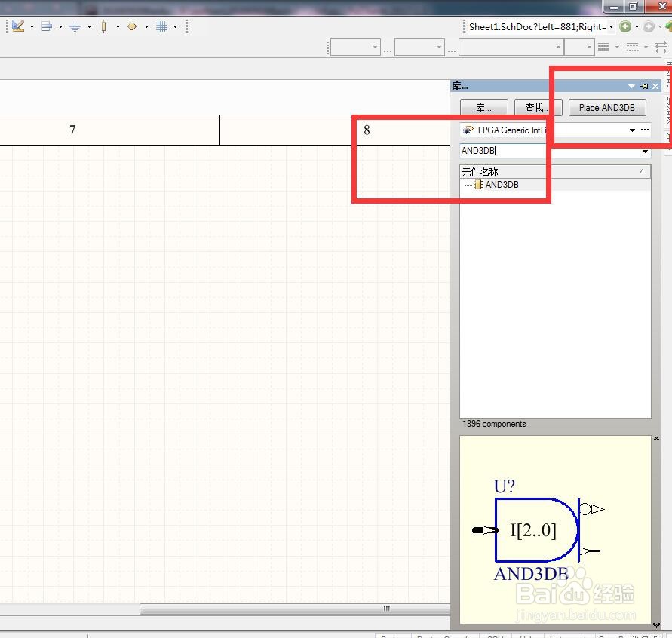Expand the component filter history dropdown

[645, 152]
